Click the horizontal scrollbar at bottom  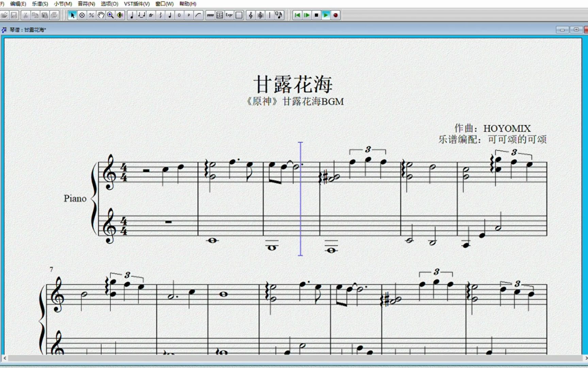(x=295, y=358)
